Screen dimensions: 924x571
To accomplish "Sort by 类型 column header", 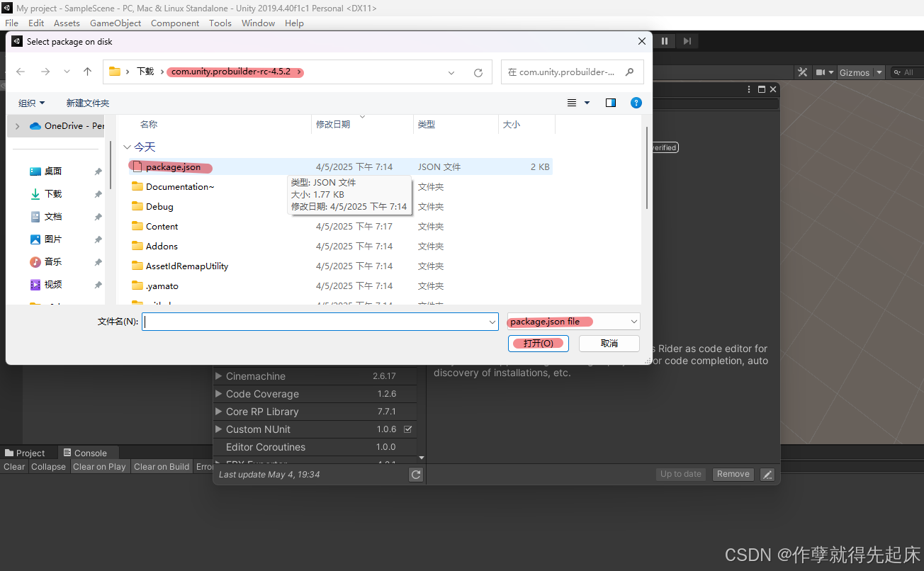I will pyautogui.click(x=427, y=125).
